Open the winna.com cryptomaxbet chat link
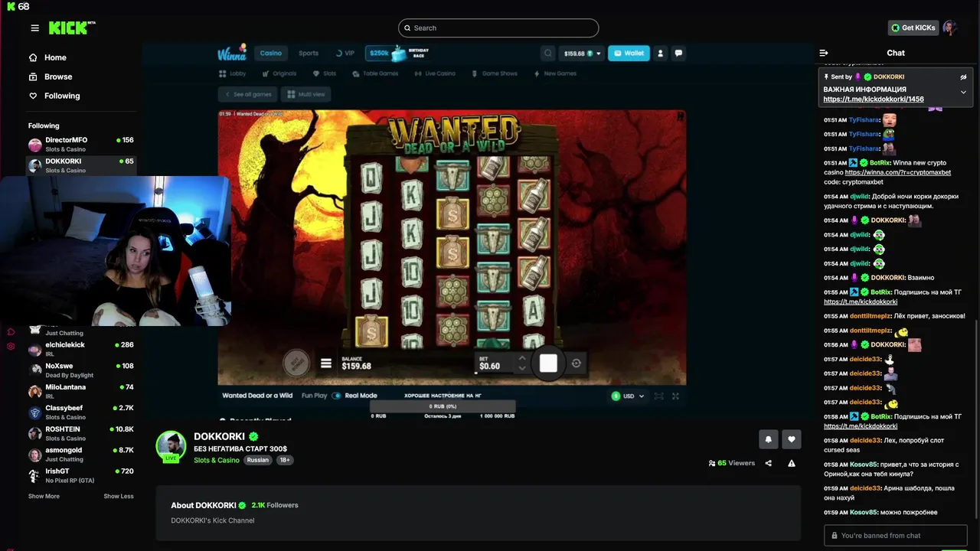Viewport: 980px width, 551px height. click(x=898, y=173)
